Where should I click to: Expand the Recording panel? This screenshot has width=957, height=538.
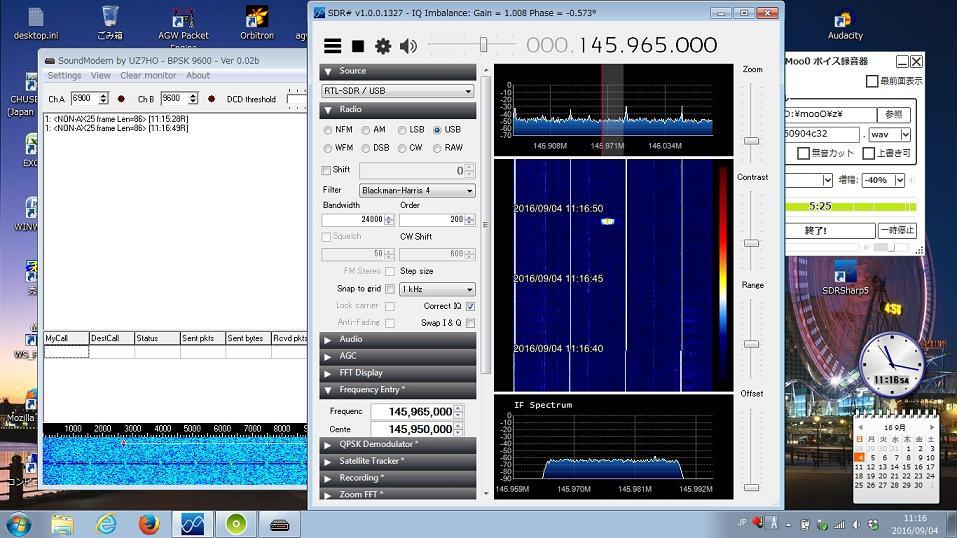[397, 478]
